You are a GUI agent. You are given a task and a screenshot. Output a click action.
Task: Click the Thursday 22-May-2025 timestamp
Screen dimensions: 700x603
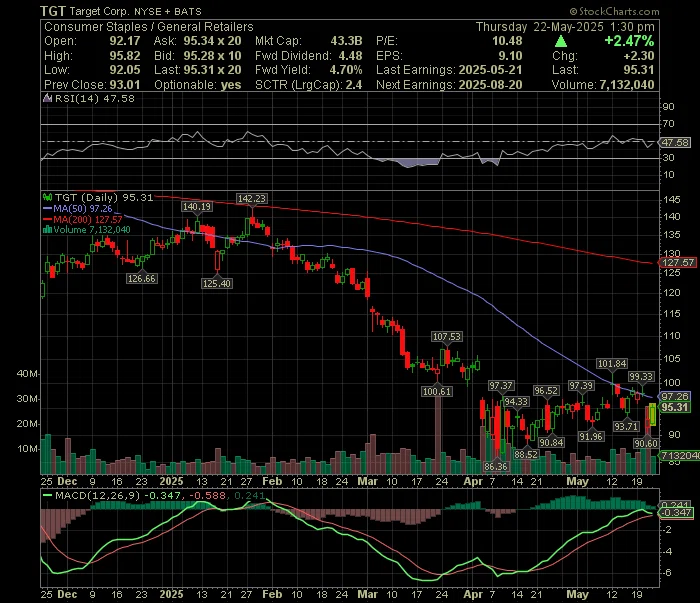click(565, 27)
